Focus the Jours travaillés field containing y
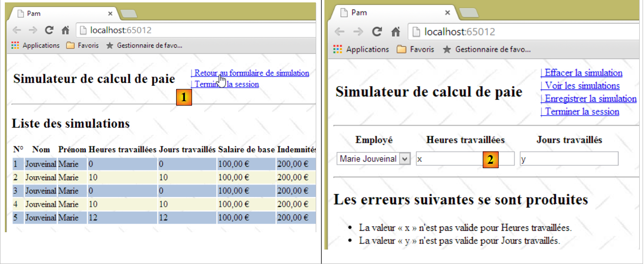 click(x=569, y=158)
